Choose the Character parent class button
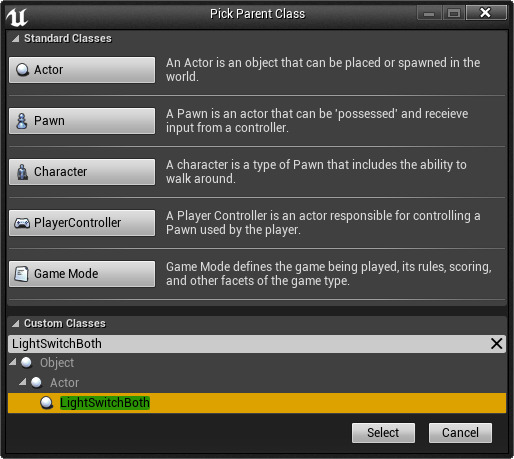The height and width of the screenshot is (459, 514). click(x=82, y=172)
